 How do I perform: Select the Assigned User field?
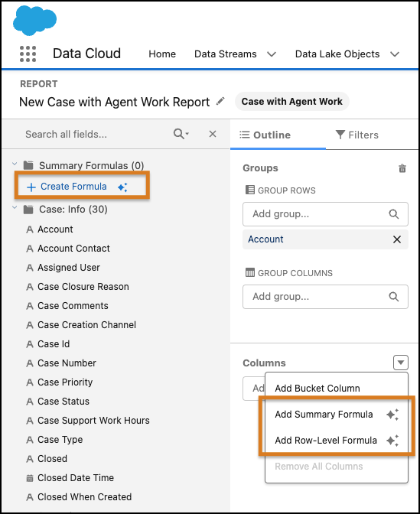click(69, 268)
